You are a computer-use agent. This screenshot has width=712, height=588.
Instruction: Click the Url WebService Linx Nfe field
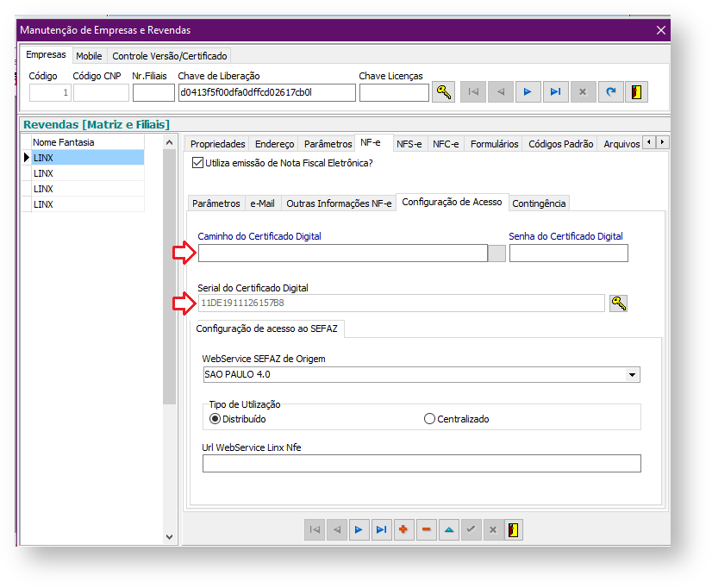coord(422,464)
